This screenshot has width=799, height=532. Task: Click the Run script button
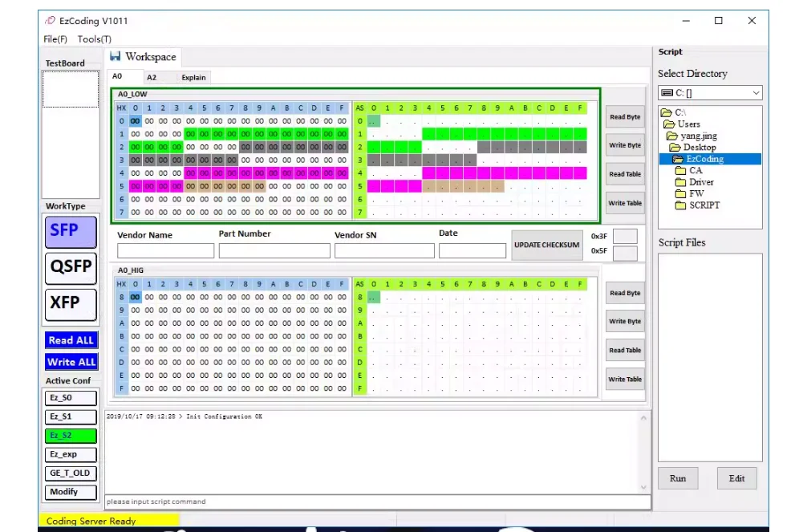(x=678, y=478)
